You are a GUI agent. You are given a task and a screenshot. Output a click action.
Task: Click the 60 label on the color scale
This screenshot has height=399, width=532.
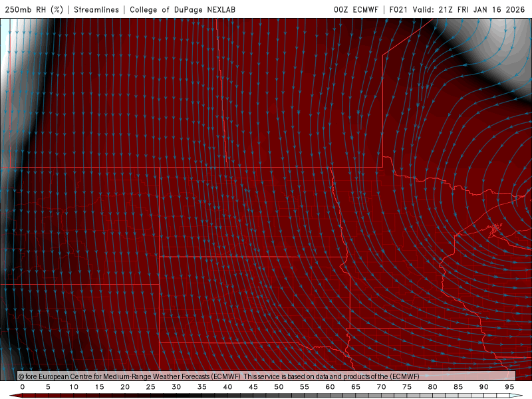(330, 387)
